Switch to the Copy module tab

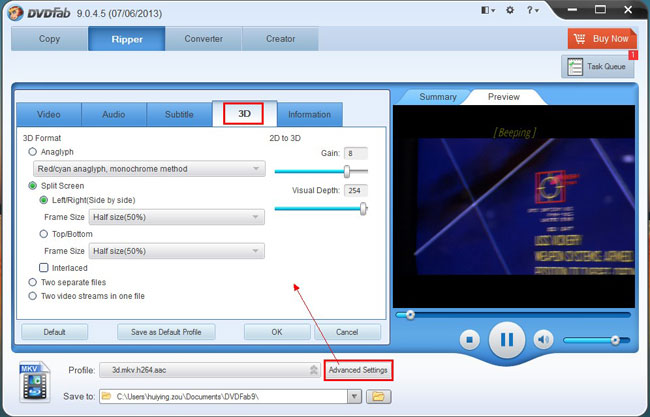click(x=49, y=39)
